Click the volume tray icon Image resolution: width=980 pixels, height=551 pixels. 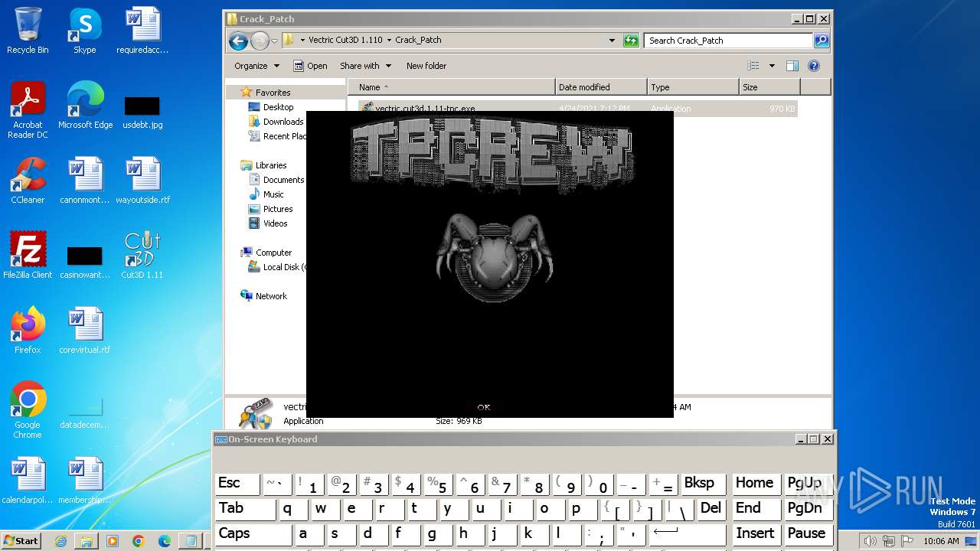point(871,541)
